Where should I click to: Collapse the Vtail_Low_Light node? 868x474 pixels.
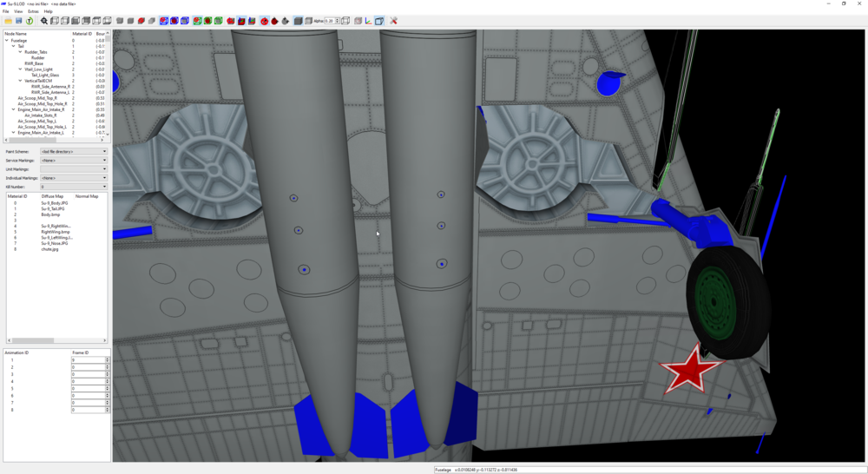[x=20, y=69]
